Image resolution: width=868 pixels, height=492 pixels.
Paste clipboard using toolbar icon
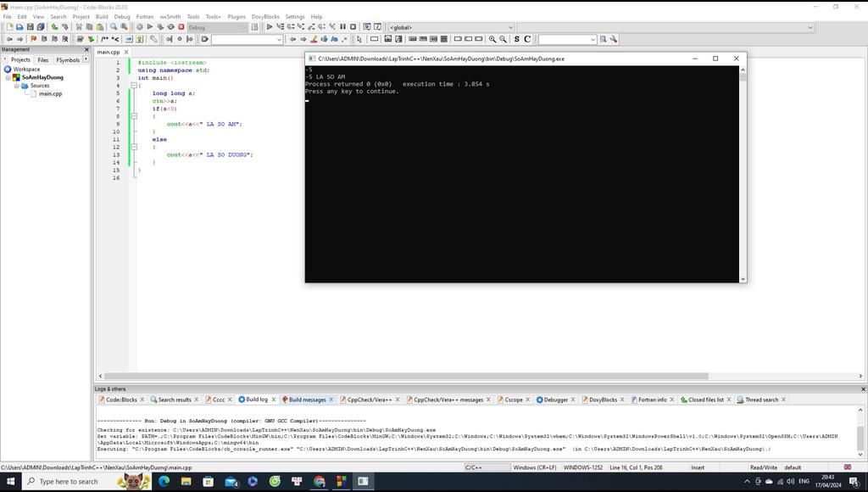[x=100, y=26]
